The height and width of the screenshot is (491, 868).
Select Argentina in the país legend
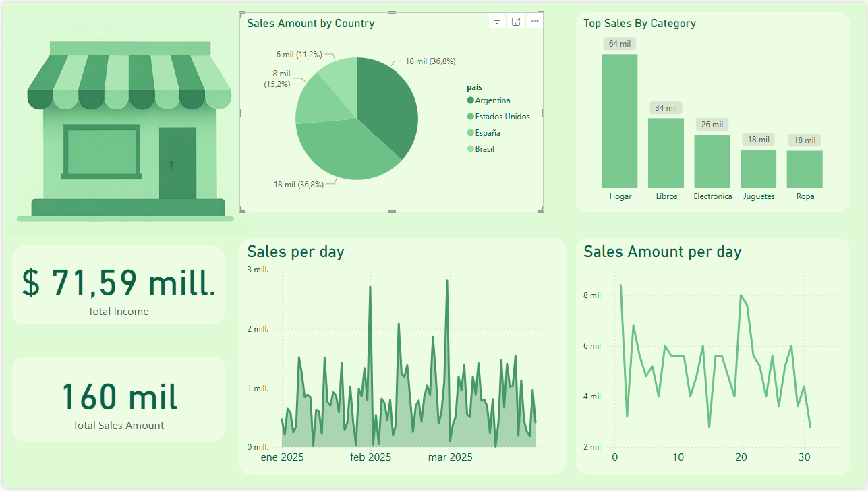(492, 100)
